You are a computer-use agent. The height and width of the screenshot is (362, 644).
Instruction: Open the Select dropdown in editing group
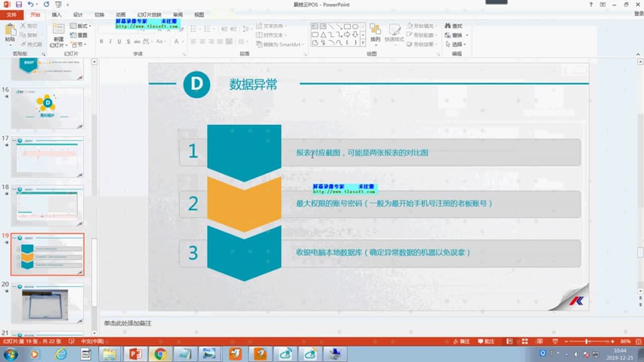click(456, 44)
